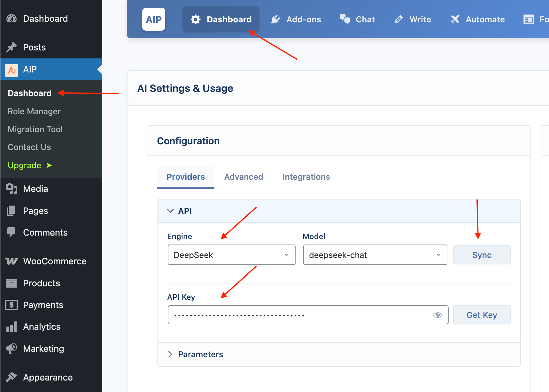Click the Add-ons plug icon
Screen dimensions: 549x392
point(275,19)
